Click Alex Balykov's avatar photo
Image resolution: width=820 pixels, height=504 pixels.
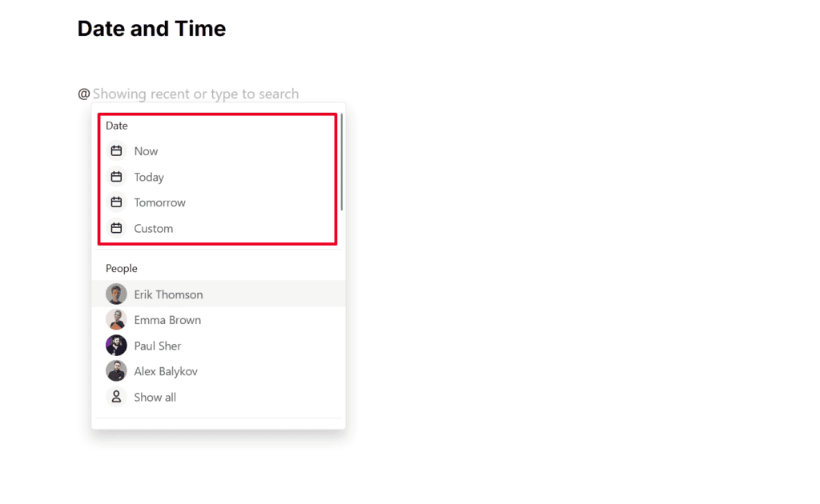coord(116,371)
